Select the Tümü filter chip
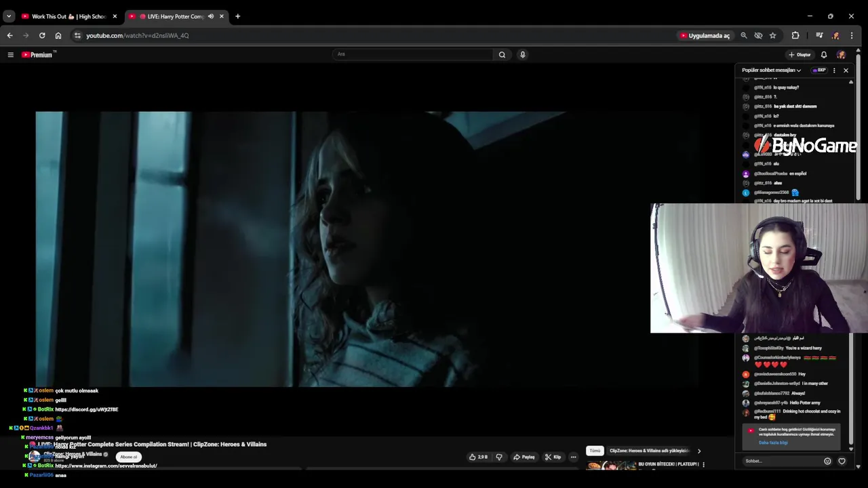Screen dimensions: 868x488 coord(595,451)
